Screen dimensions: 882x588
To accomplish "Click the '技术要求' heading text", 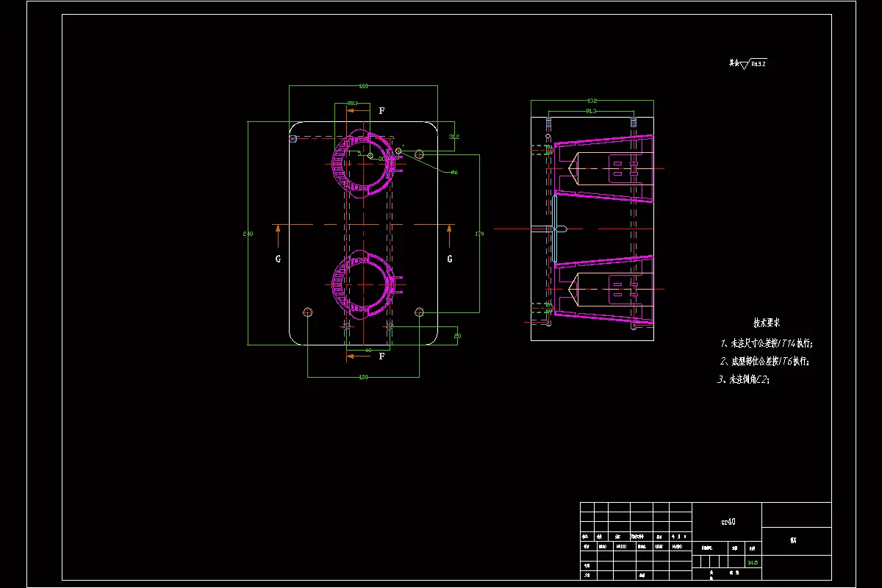I will tap(767, 323).
